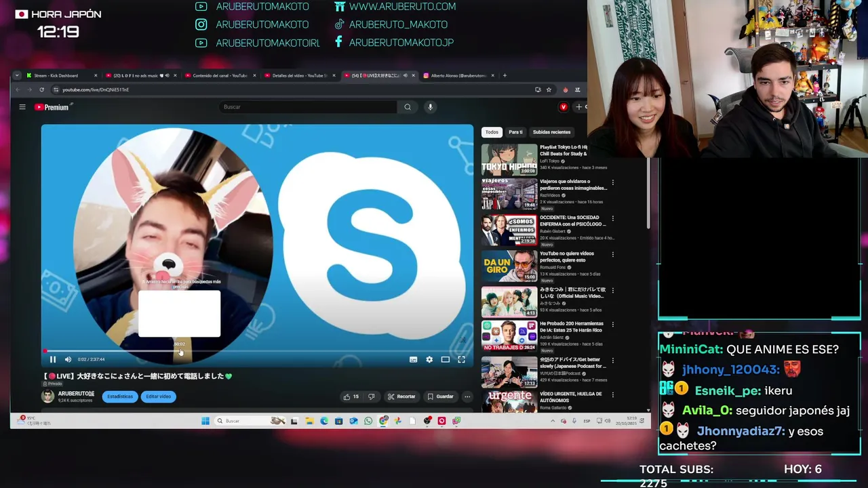Screen dimensions: 868x488
Task: Bookmark this page with star icon
Action: [x=549, y=89]
